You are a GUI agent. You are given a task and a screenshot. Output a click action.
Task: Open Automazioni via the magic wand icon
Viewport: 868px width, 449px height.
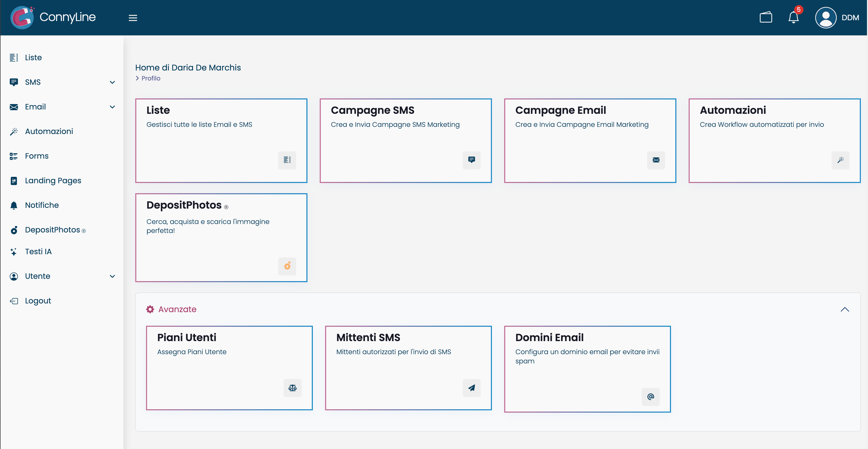pyautogui.click(x=841, y=160)
